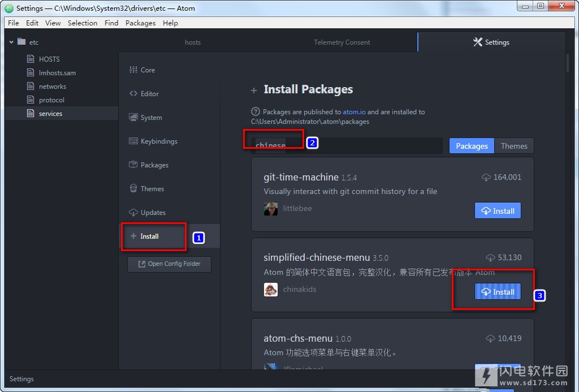This screenshot has width=579, height=392.
Task: Open installed Packages panel
Action: point(154,165)
